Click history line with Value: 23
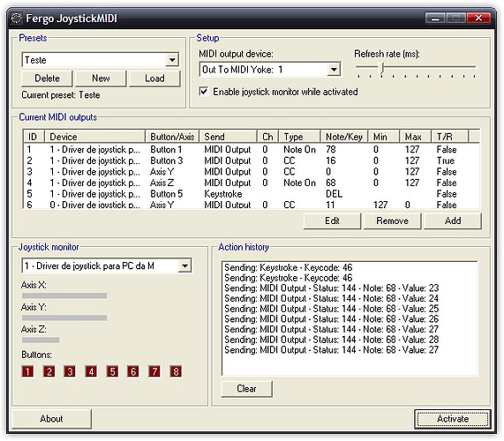The height and width of the screenshot is (441, 504). tap(331, 288)
